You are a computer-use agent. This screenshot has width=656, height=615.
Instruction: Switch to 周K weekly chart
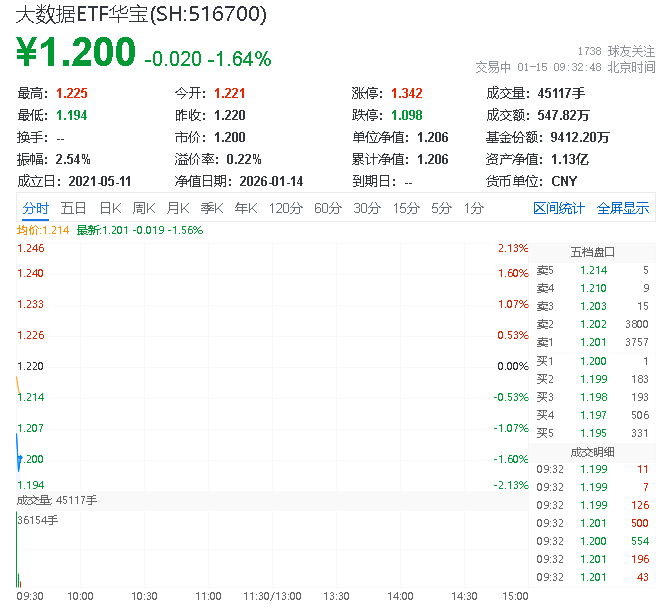click(144, 208)
